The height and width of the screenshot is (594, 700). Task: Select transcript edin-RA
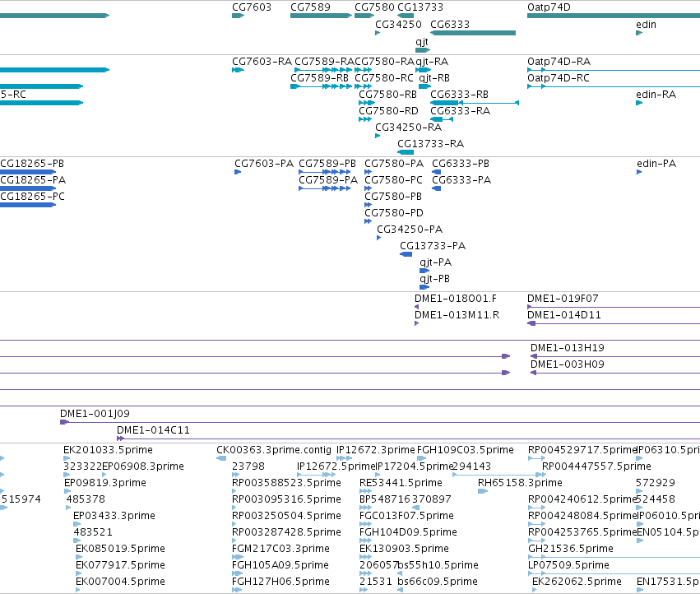(656, 95)
